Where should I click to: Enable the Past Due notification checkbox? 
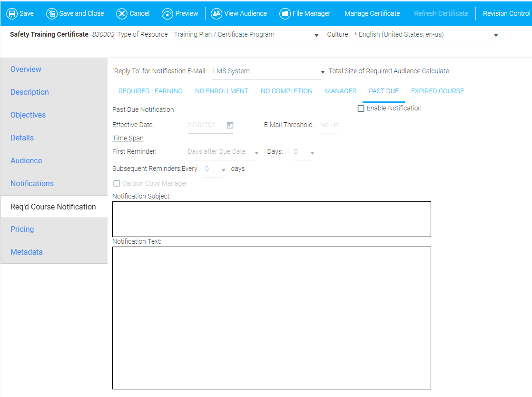pyautogui.click(x=361, y=109)
